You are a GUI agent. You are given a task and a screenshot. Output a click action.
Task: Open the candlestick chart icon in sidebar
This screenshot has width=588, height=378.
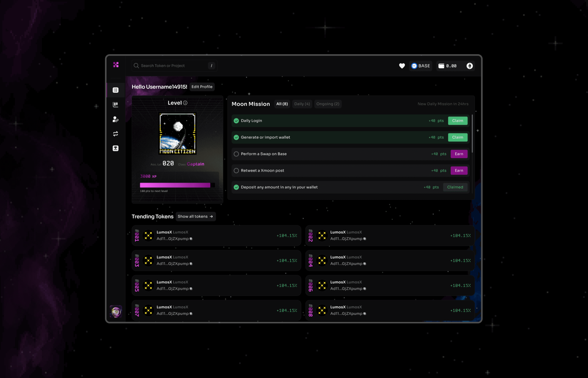click(116, 105)
